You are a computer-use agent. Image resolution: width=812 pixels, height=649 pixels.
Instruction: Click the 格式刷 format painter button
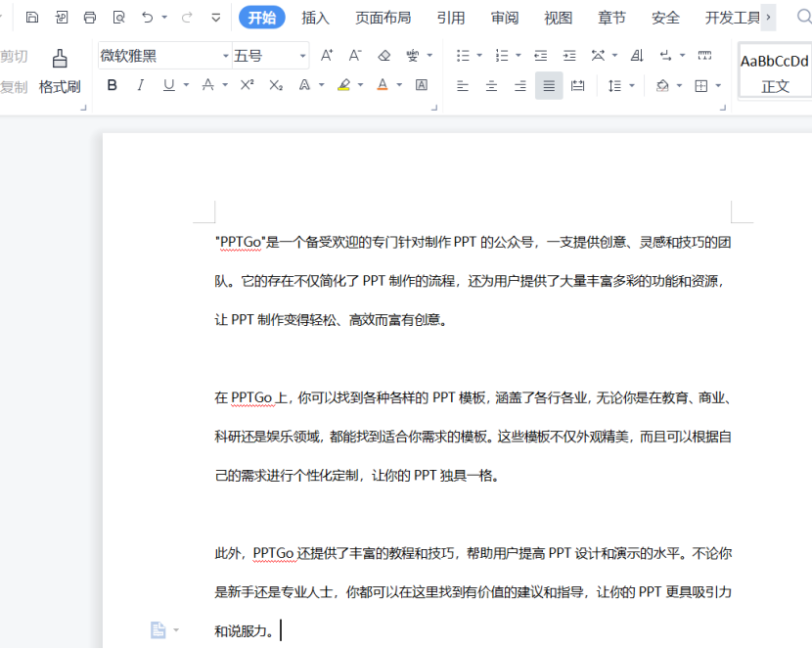coord(60,71)
